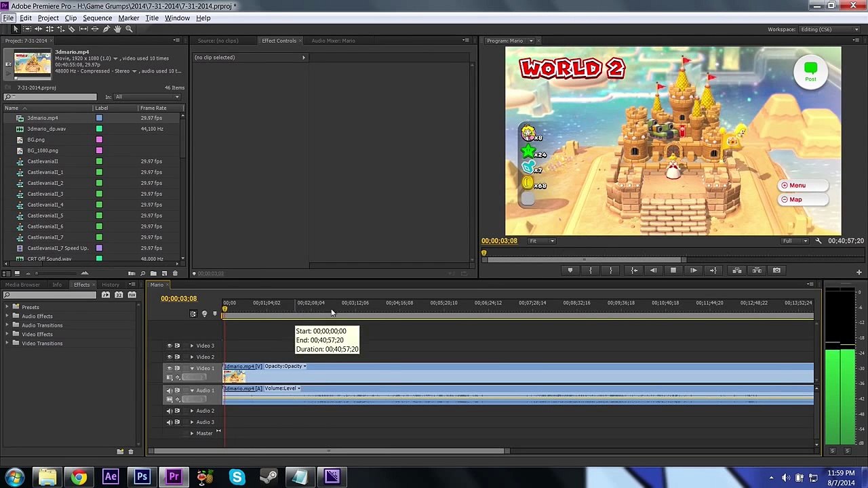Click Go to Out point button
The height and width of the screenshot is (488, 868).
tap(713, 270)
